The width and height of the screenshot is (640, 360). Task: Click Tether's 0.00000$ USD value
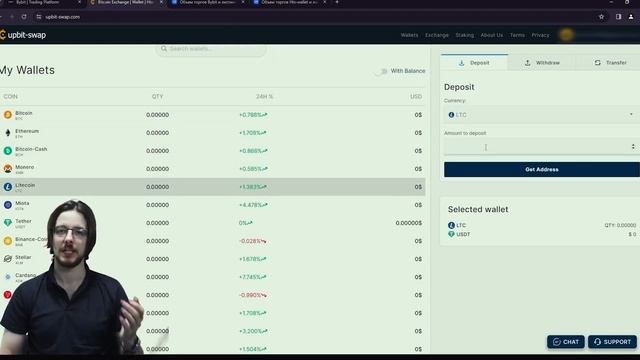(x=409, y=223)
